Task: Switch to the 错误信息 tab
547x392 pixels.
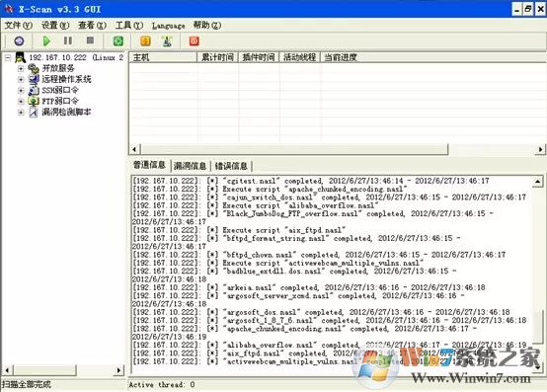Action: click(x=231, y=166)
